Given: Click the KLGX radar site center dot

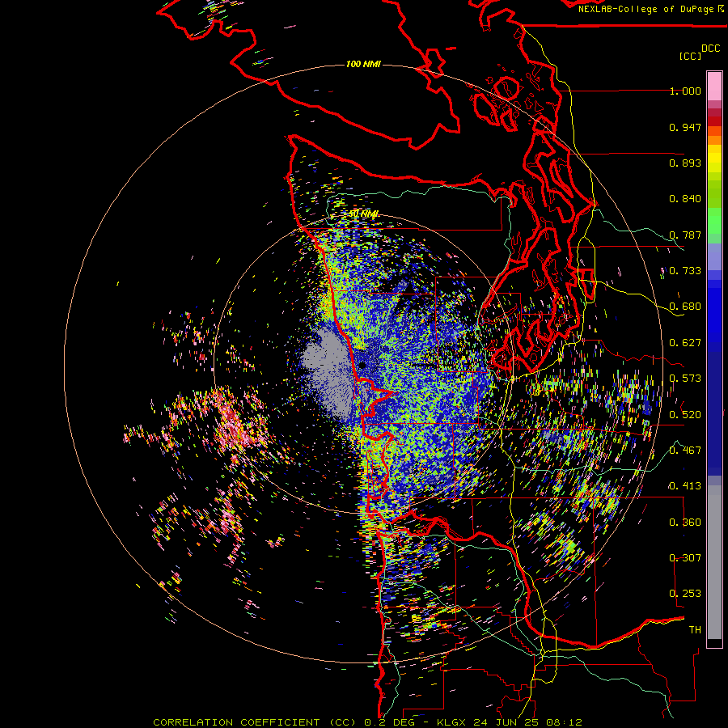Looking at the screenshot, I should pos(362,365).
